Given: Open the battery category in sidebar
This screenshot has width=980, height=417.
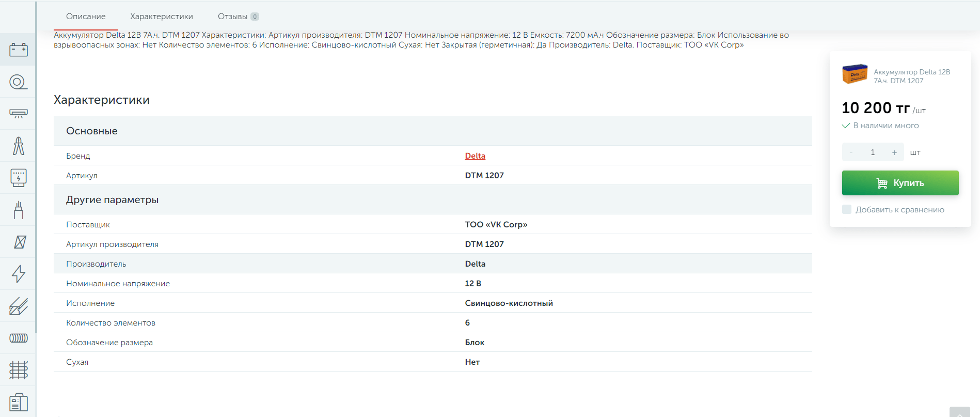Looking at the screenshot, I should click(19, 50).
